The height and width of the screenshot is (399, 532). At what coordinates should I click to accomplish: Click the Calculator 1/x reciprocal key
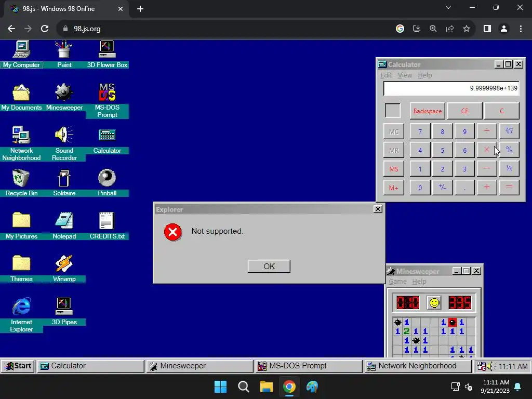click(x=509, y=169)
